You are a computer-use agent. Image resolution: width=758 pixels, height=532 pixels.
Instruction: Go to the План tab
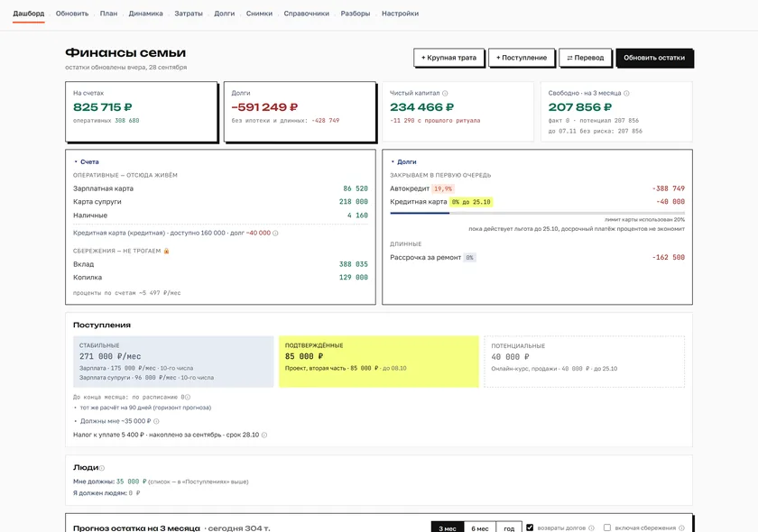pyautogui.click(x=109, y=14)
